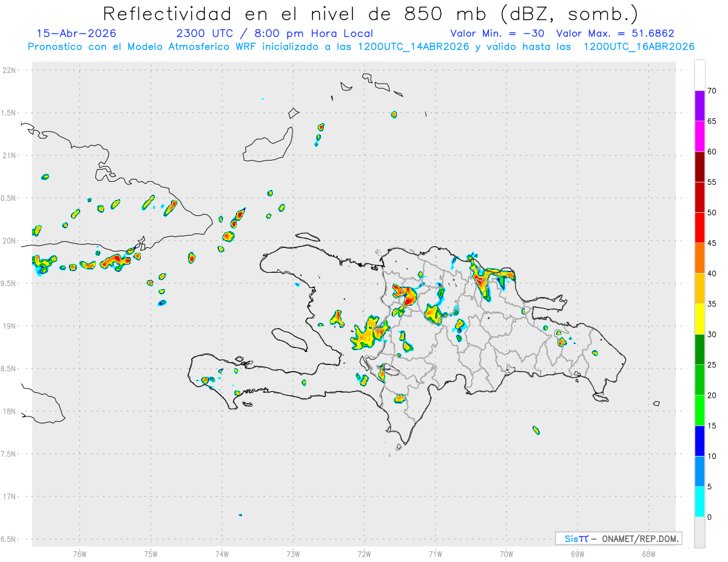Click the 76W longitude axis label
The image size is (728, 562).
click(x=79, y=554)
